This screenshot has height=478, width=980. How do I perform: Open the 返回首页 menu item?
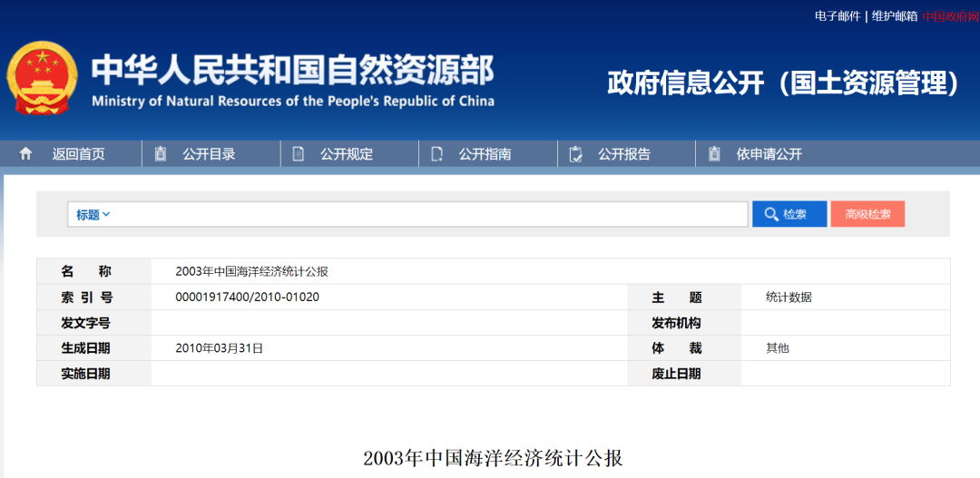tap(78, 154)
